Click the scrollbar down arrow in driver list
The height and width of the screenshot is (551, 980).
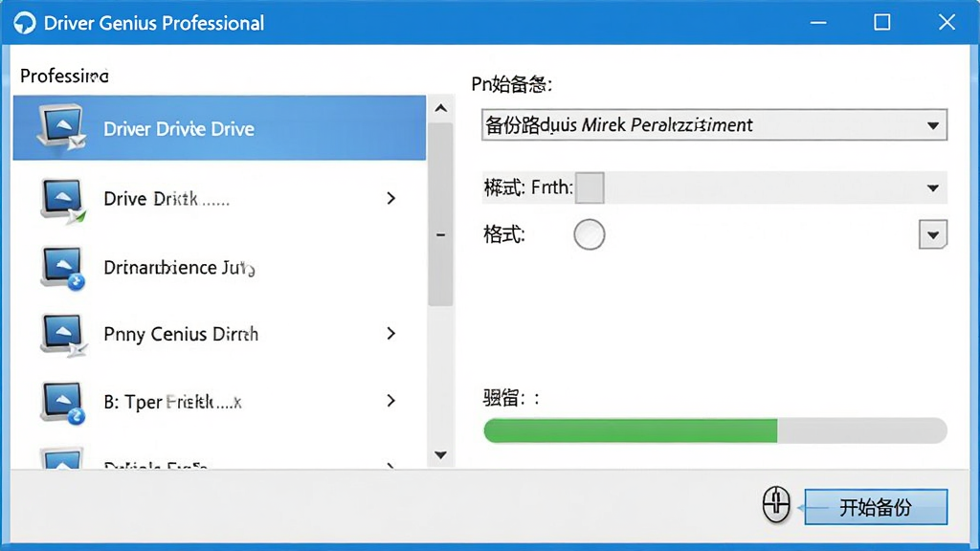pyautogui.click(x=440, y=454)
